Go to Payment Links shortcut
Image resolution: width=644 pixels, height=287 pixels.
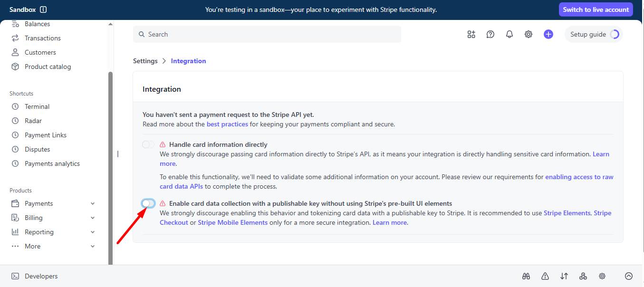pyautogui.click(x=46, y=135)
